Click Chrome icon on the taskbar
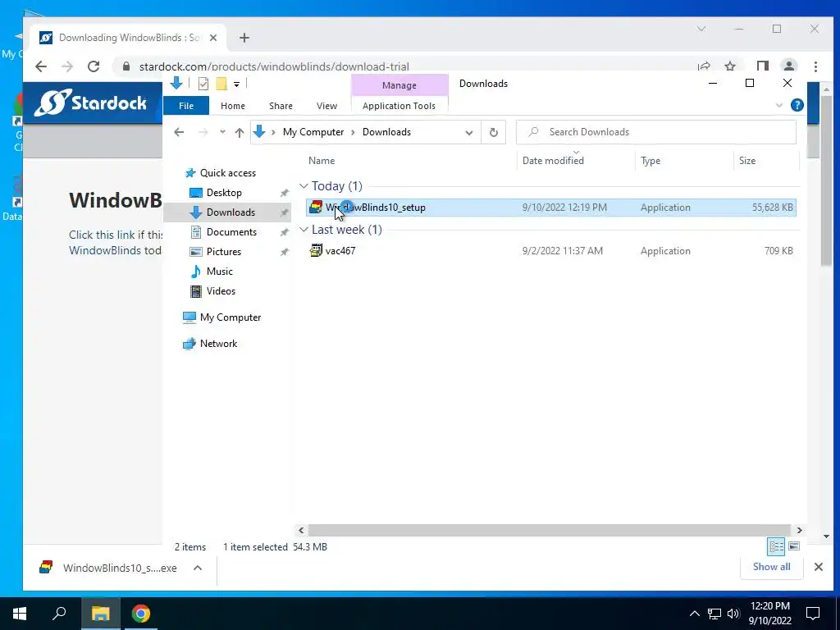The height and width of the screenshot is (630, 840). tap(141, 614)
